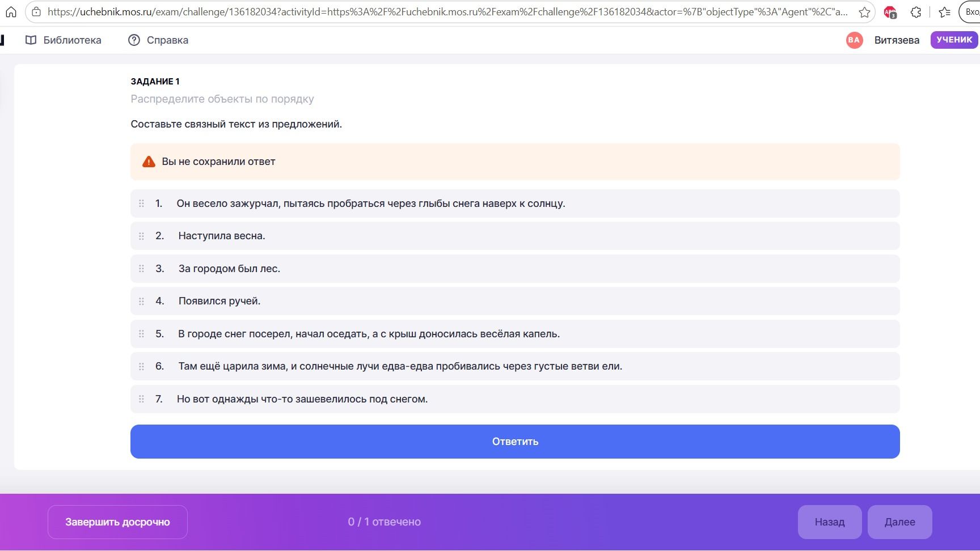
Task: Click 'Распределите объекты по порядку' subtitle
Action: coord(222,99)
